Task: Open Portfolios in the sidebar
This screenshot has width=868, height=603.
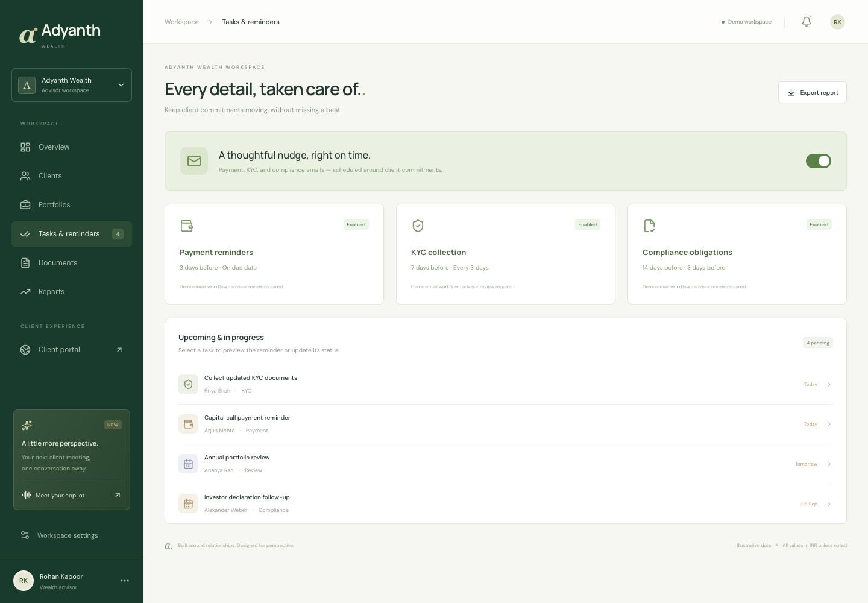Action: point(72,205)
